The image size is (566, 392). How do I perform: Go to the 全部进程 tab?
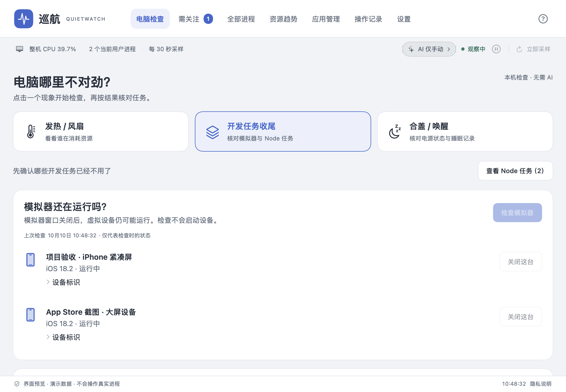pyautogui.click(x=241, y=19)
